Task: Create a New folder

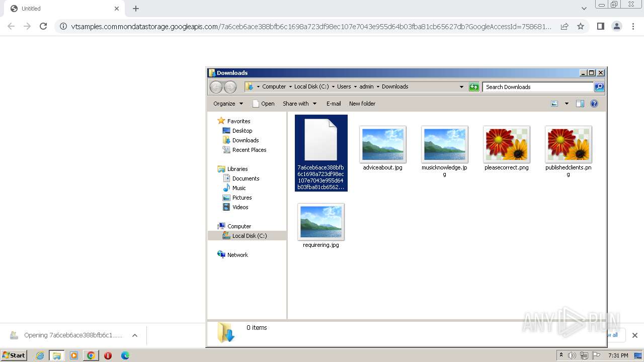Action: [x=362, y=104]
